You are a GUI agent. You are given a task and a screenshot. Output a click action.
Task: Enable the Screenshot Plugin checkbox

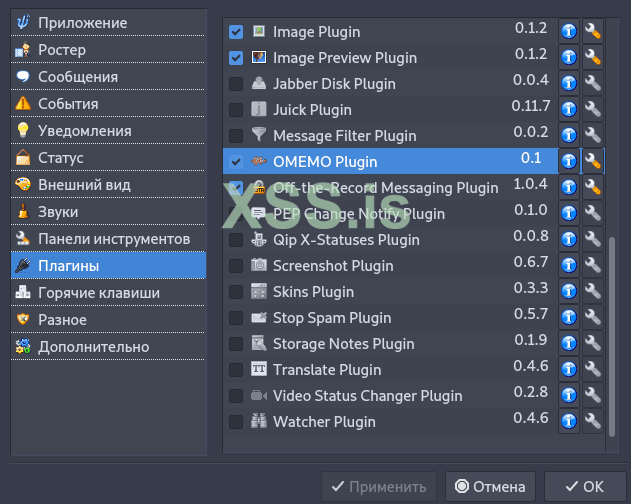coord(236,266)
